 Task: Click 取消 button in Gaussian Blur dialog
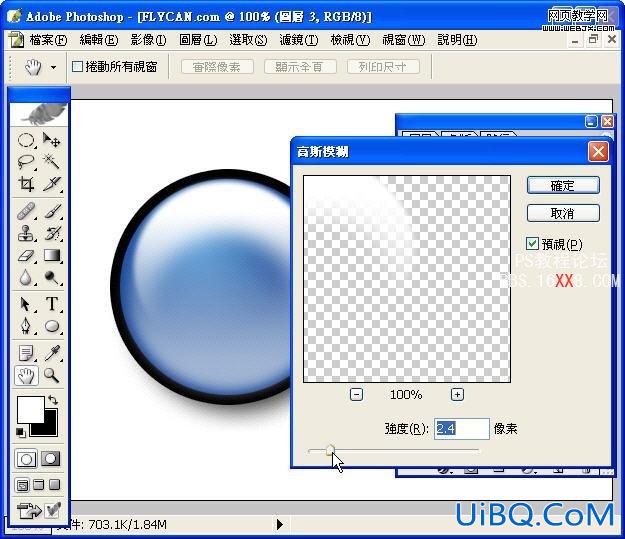tap(563, 213)
